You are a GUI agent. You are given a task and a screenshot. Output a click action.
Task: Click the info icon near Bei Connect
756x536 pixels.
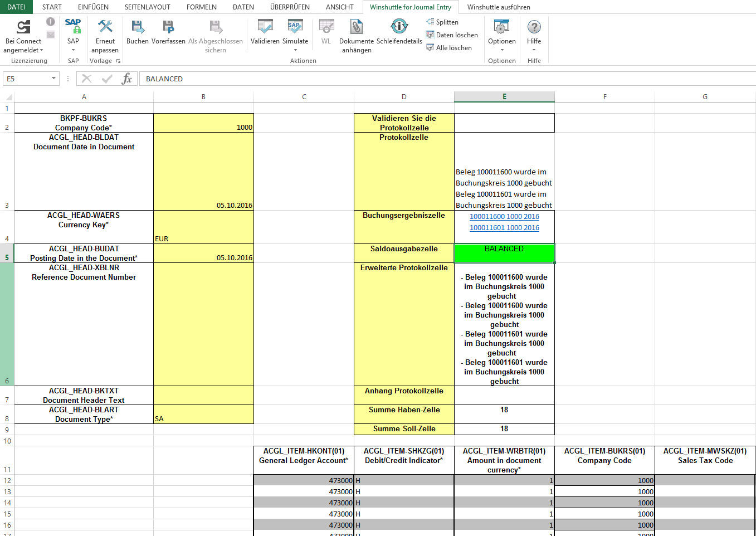(x=51, y=22)
